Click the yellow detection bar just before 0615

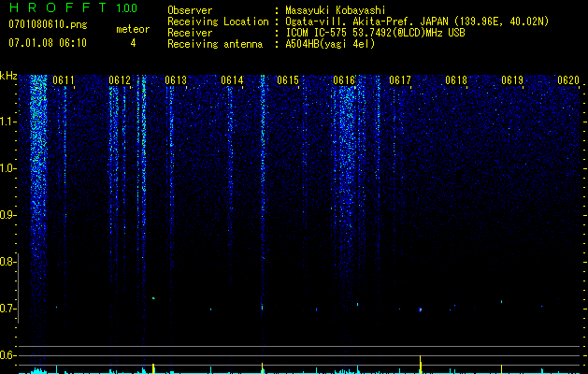pyautogui.click(x=262, y=368)
